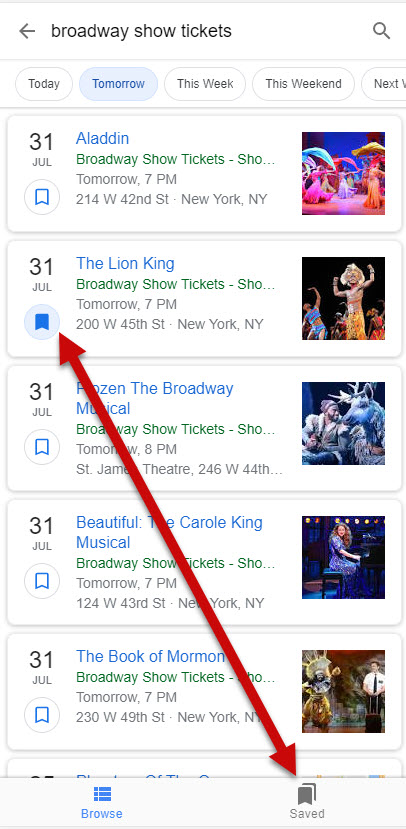Bookmark Frozen The Broadway Musical event

click(x=42, y=447)
